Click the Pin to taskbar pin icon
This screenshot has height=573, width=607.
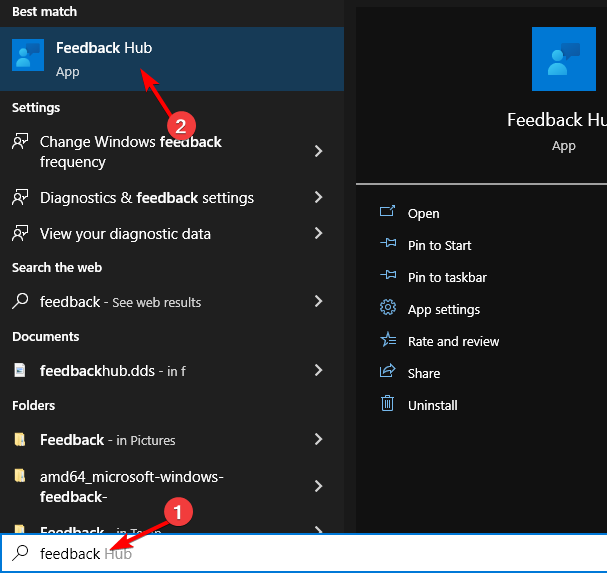pyautogui.click(x=388, y=275)
